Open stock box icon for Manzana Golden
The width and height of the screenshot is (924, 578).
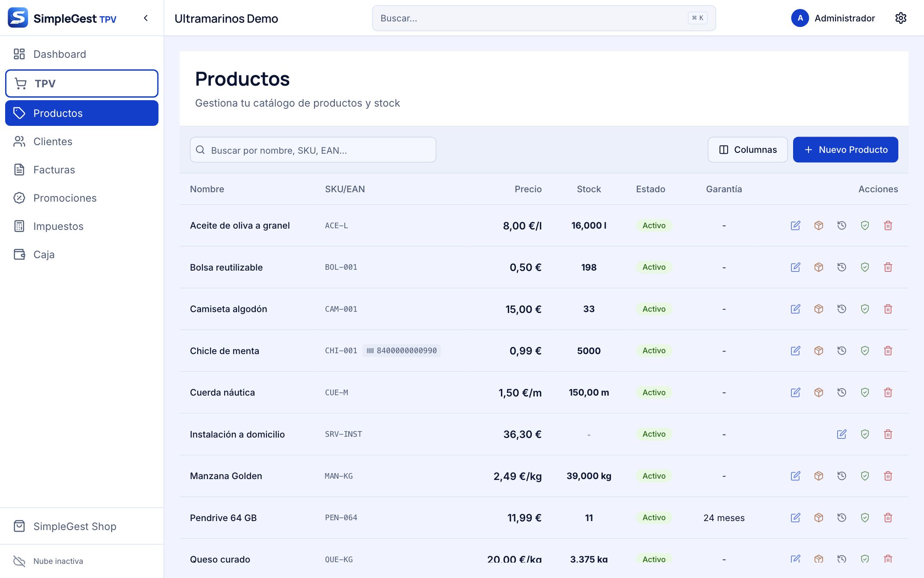tap(818, 476)
